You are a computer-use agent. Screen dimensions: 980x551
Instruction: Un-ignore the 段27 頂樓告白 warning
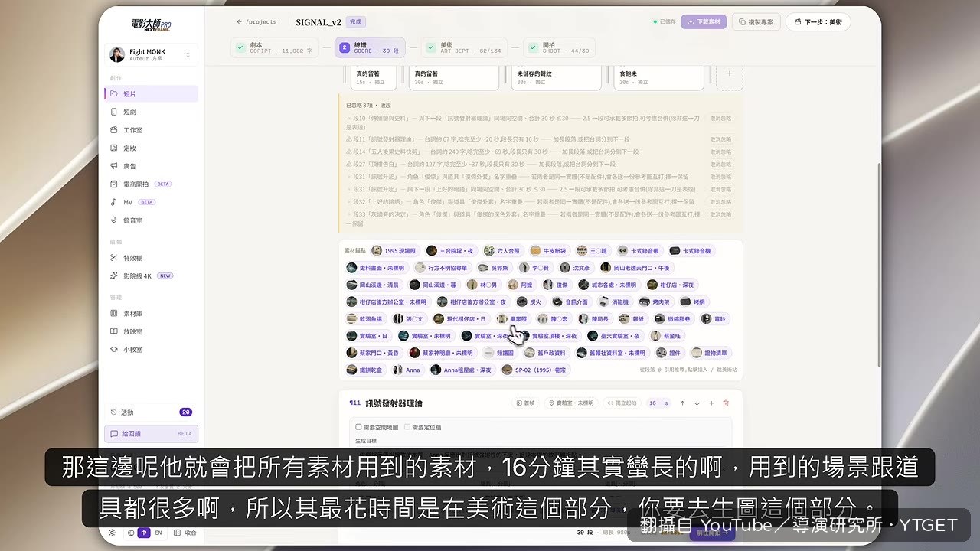pos(720,164)
